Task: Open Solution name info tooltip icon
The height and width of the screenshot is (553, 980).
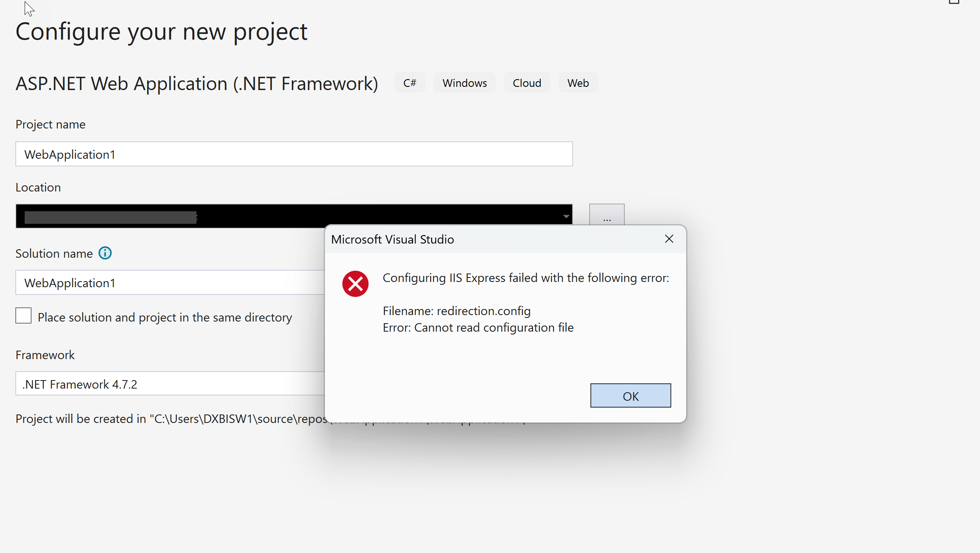Action: (105, 253)
